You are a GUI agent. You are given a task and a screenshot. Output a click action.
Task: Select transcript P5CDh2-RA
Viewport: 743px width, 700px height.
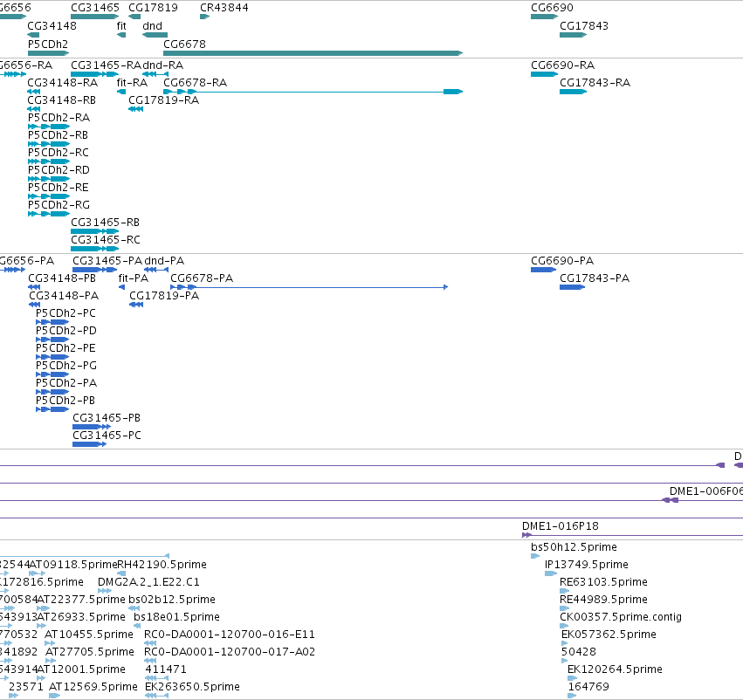(58, 118)
